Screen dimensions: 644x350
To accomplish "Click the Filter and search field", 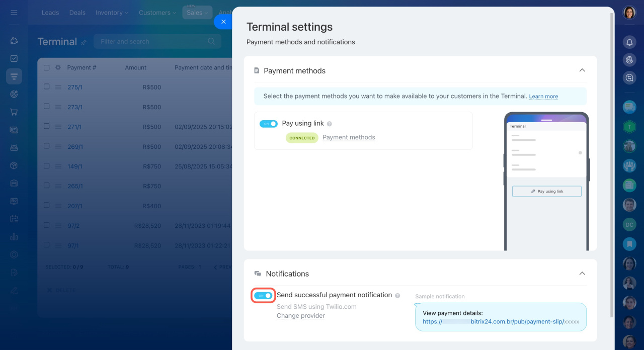I will (151, 41).
